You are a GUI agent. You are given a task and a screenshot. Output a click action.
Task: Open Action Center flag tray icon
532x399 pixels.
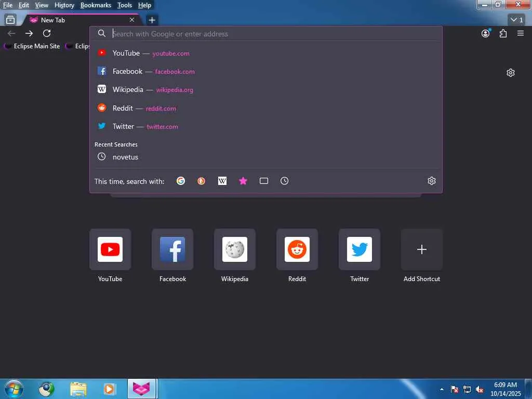[x=454, y=389]
